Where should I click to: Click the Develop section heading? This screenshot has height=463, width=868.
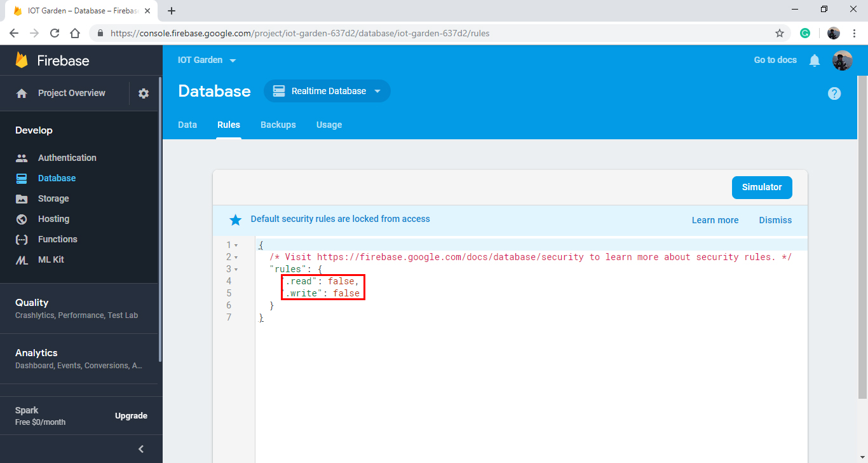tap(34, 130)
